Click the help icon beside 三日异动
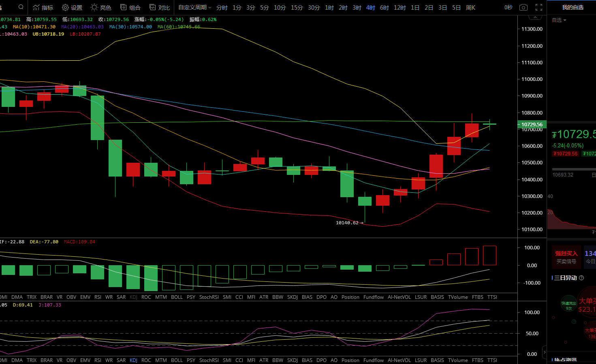Image resolution: width=596 pixels, height=364 pixels. [581, 278]
